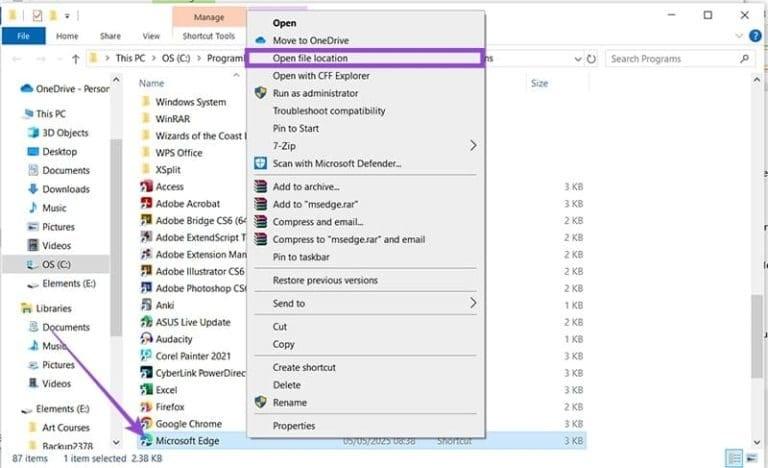Sort files by the Size column header
768x468 pixels.
click(539, 84)
